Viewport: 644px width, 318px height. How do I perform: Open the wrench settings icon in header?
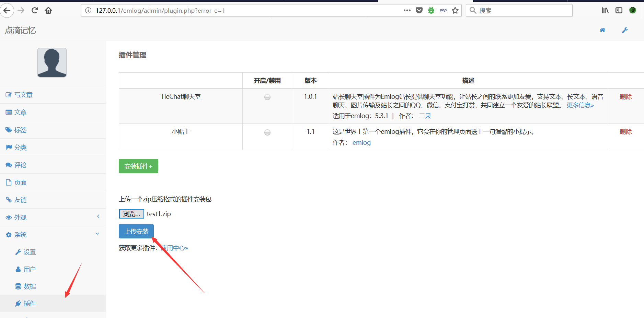point(625,30)
